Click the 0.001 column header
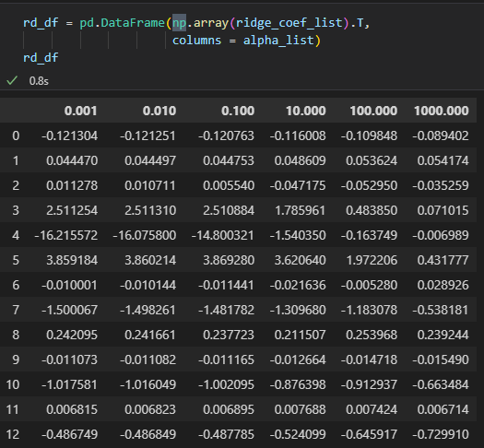The image size is (484, 448). [x=81, y=111]
